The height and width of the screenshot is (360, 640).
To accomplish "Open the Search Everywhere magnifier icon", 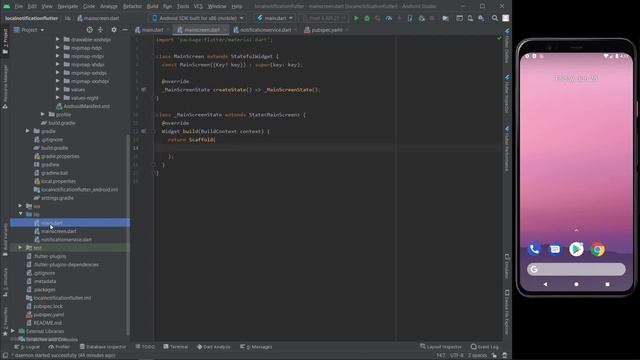I will 495,18.
